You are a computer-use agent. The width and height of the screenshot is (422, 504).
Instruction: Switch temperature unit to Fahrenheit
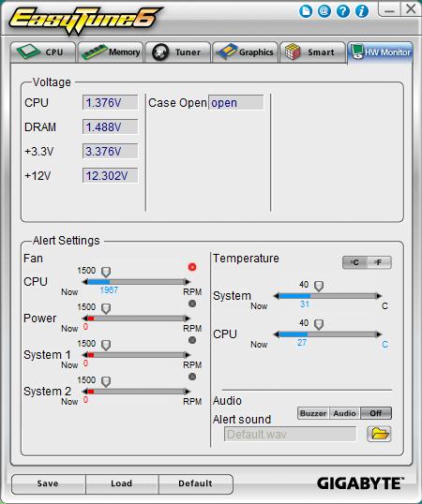point(379,262)
